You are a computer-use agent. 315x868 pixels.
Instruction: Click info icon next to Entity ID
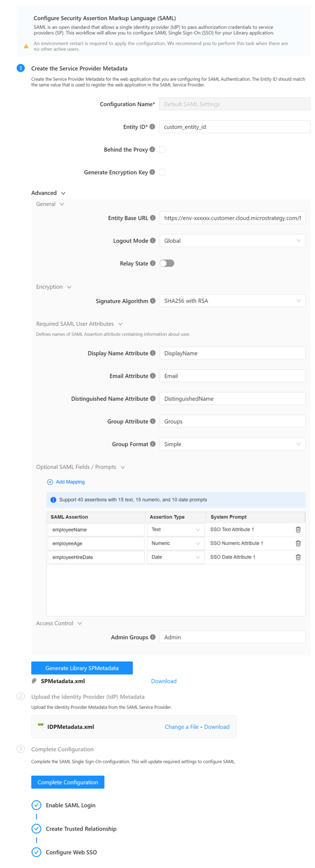tap(152, 127)
